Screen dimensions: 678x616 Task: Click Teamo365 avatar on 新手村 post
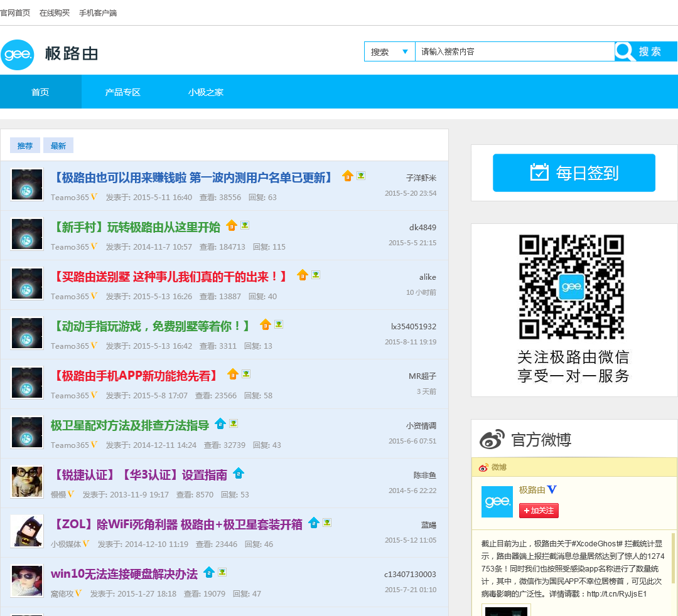click(x=27, y=234)
